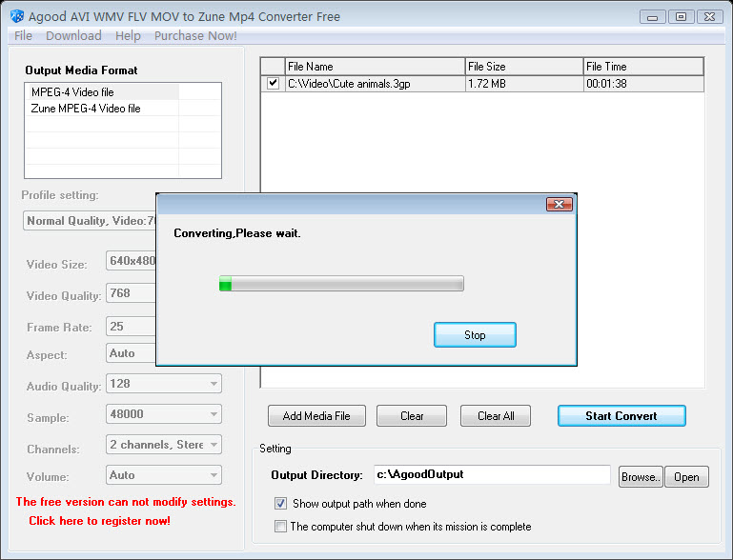
Task: Maximize the converter window
Action: (x=682, y=17)
